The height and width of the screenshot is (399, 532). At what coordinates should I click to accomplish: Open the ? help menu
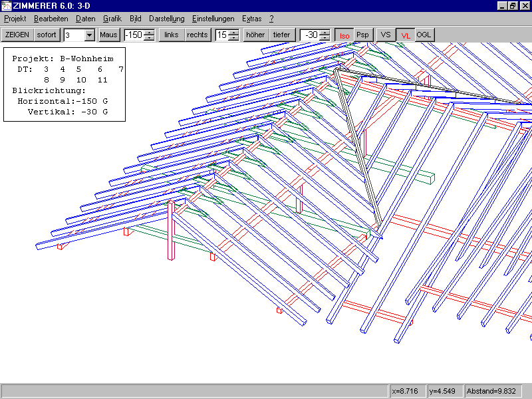(271, 19)
